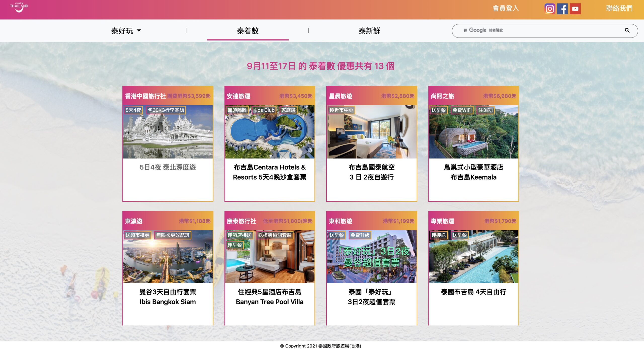Click the 免費升級 tag
Screen dimensions: 644x349
(360, 235)
